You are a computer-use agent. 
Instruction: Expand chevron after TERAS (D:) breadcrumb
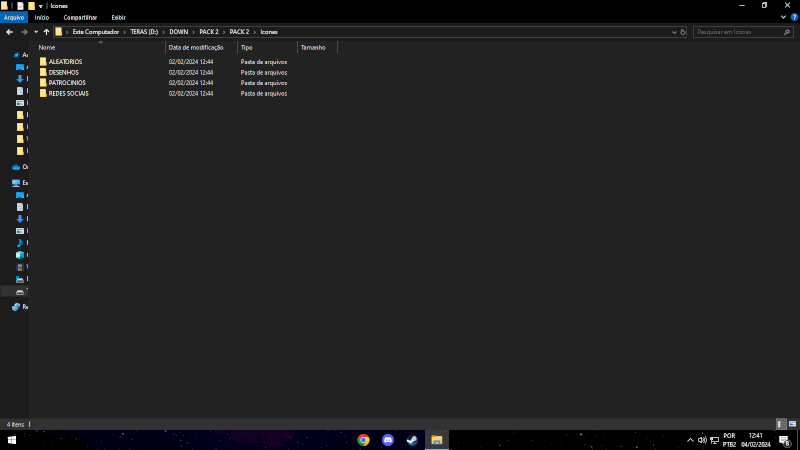coord(164,32)
